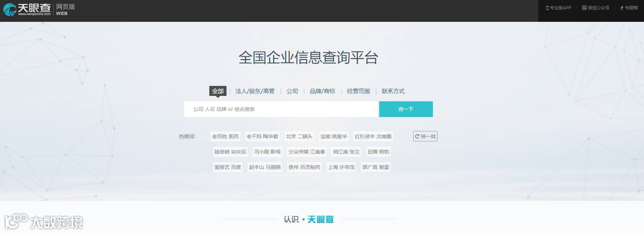Screen dimensions: 644x233
Task: Select hot search 老百姓 医药
Action: coord(225,136)
